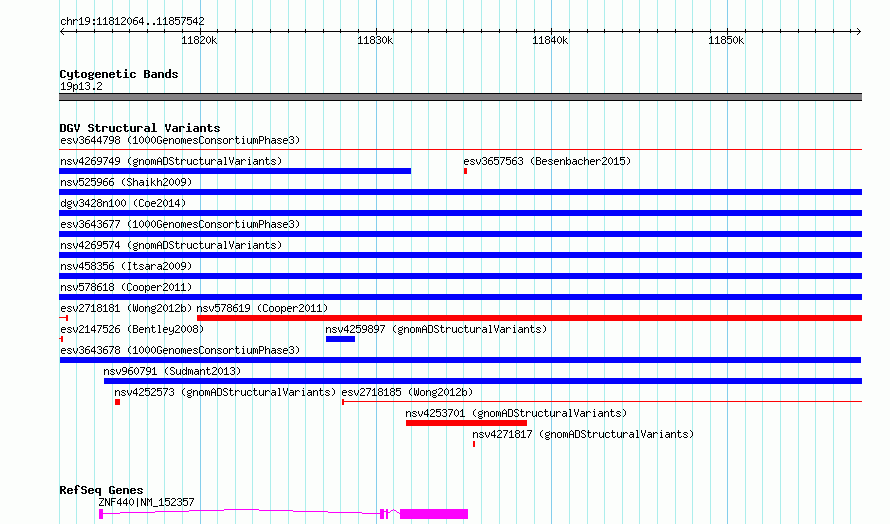Open the nsv4269749 (gnomADStructuralVariants) label
Viewport: 890px width, 524px height.
171,161
